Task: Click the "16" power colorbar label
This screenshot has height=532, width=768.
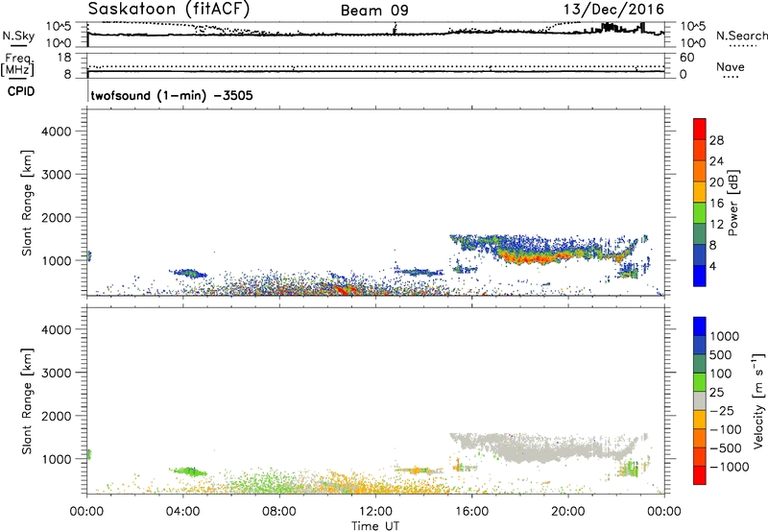Action: click(x=716, y=204)
